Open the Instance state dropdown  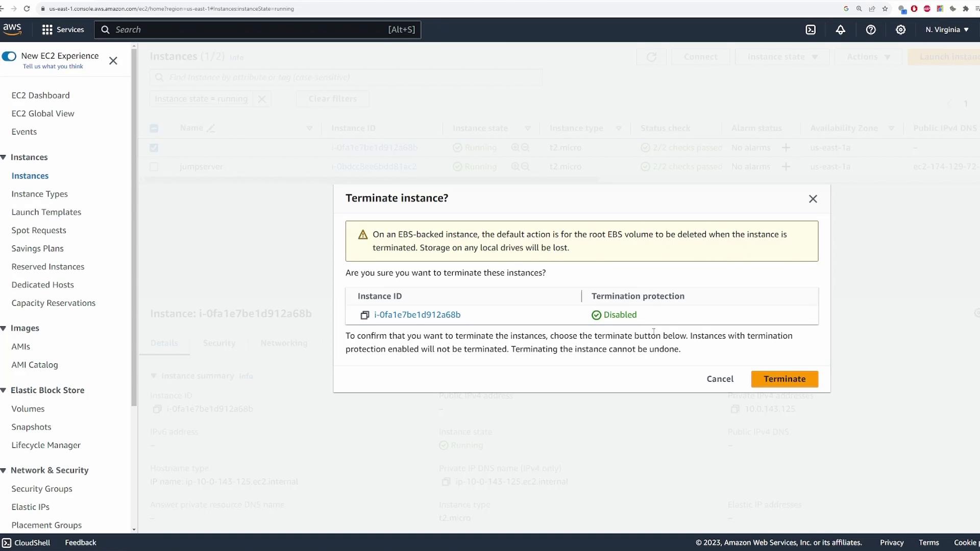tap(782, 57)
